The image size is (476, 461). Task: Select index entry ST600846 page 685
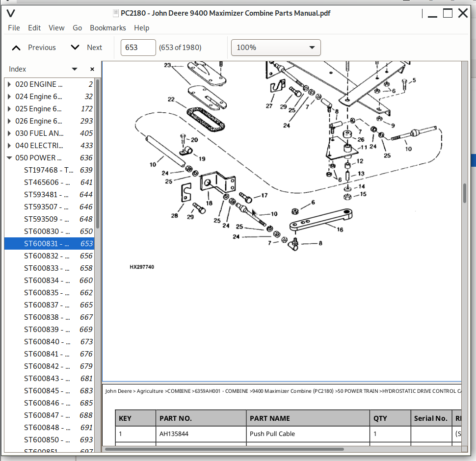(49, 403)
